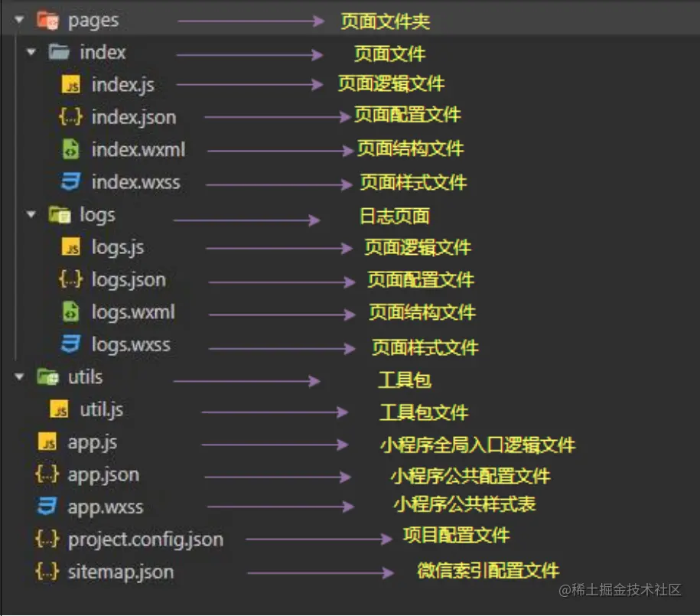
Task: Open the project.config.json file
Action: pyautogui.click(x=145, y=540)
